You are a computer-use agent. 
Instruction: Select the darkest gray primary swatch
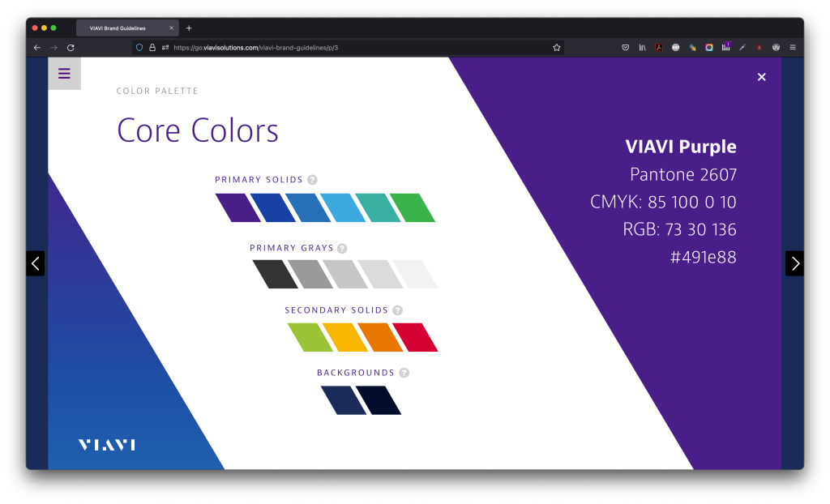click(275, 274)
